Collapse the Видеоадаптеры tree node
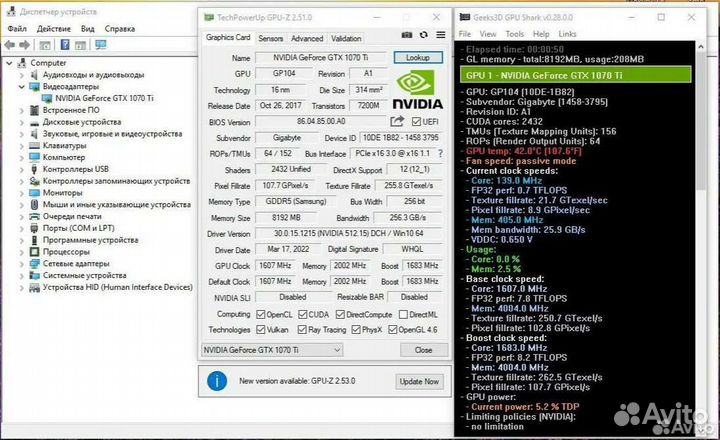This screenshot has width=720, height=440. 22,86
